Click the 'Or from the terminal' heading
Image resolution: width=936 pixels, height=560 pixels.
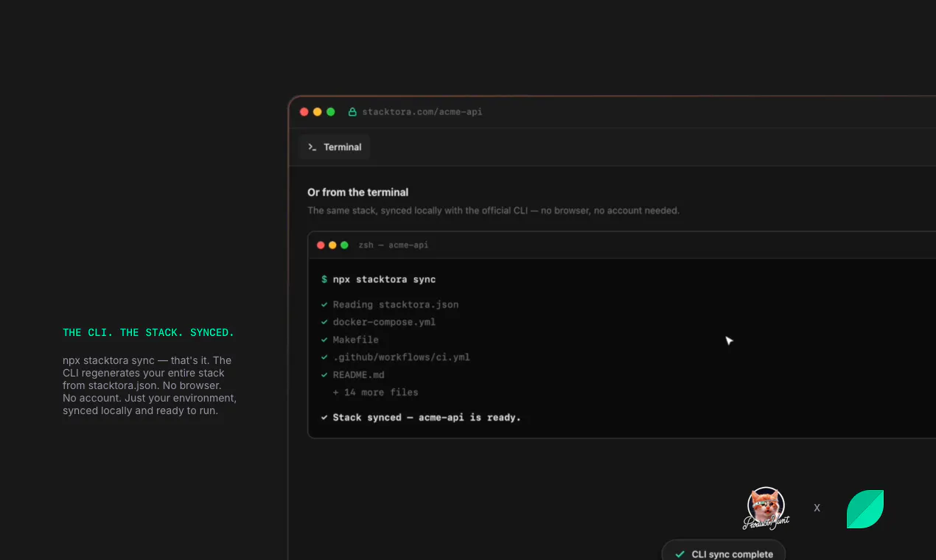click(x=357, y=192)
